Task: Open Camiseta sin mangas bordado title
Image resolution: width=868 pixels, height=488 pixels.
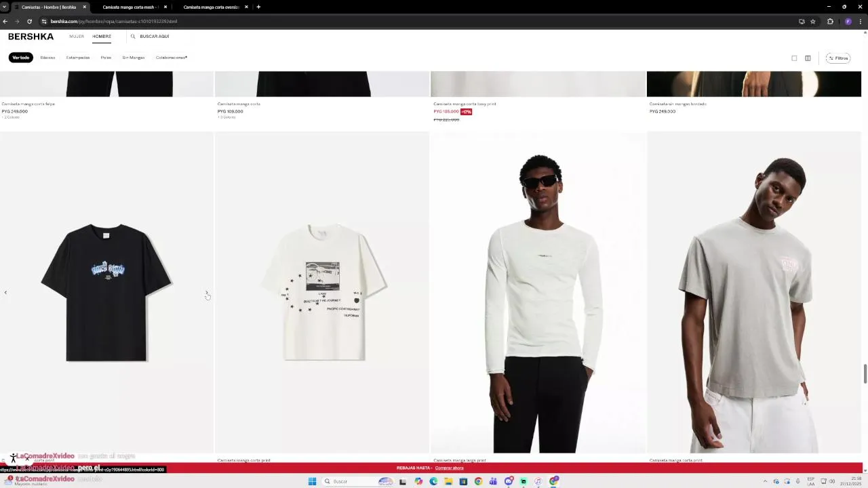Action: click(677, 104)
